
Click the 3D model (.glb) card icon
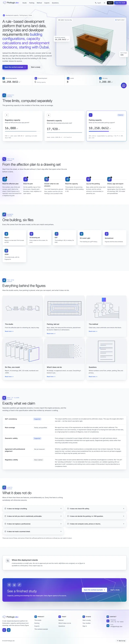pyautogui.click(x=81, y=234)
